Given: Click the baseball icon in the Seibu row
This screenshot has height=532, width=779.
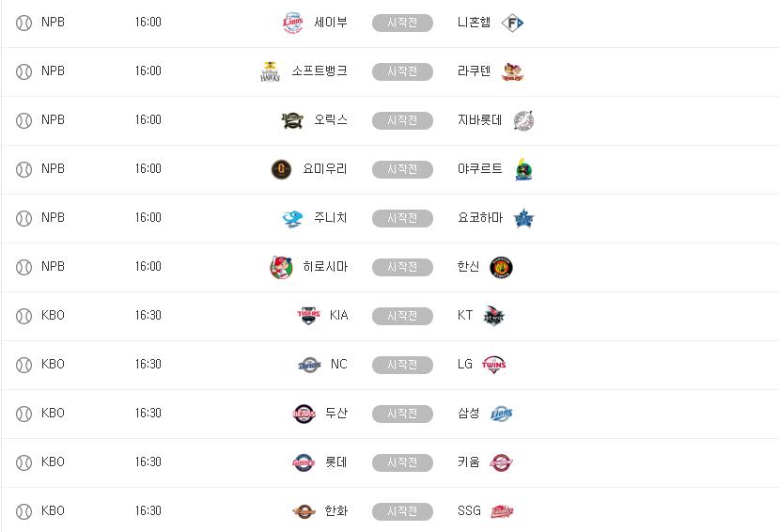Looking at the screenshot, I should [x=23, y=23].
